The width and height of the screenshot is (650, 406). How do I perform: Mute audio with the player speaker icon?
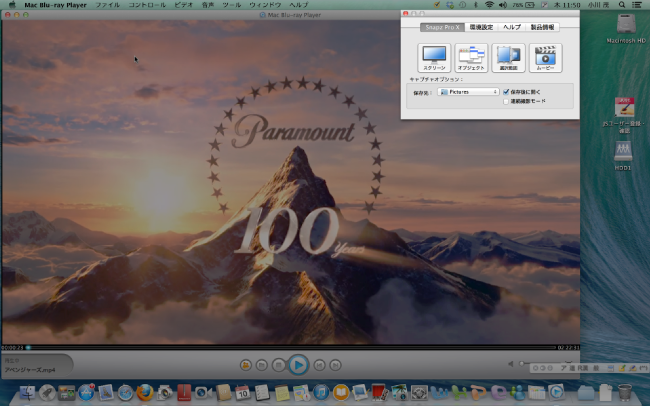point(511,364)
